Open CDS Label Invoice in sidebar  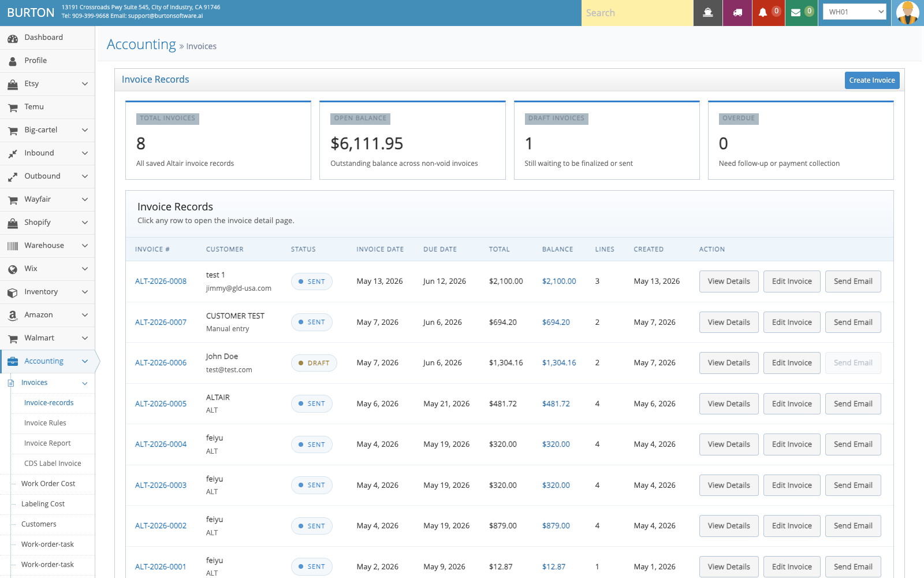[53, 464]
